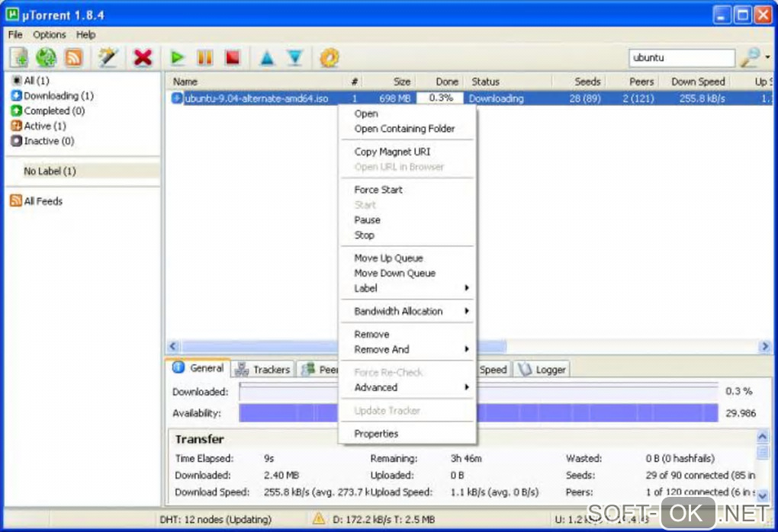Expand Bandwidth Allocation submenu
Viewport: 778px width, 532px height.
[407, 312]
